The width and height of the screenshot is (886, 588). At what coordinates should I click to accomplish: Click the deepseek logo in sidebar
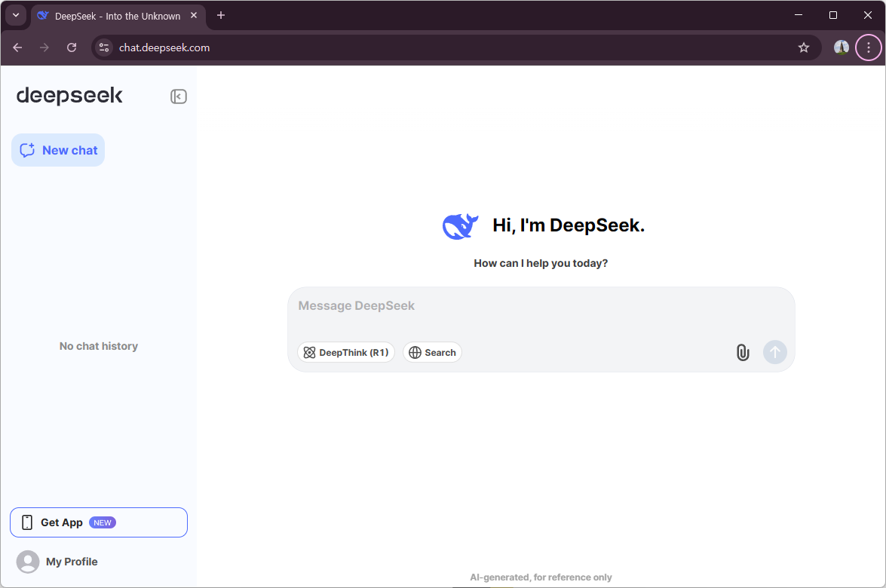[x=69, y=96]
